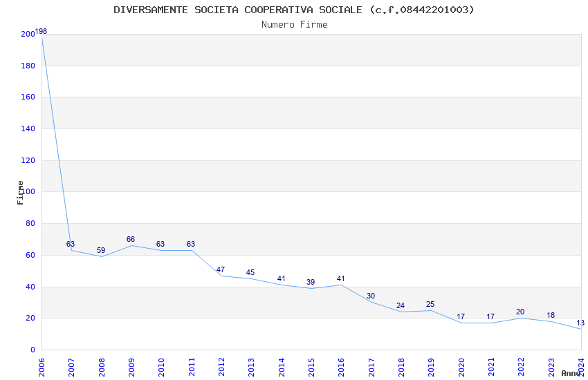Select the 25 data label for 2019
The image size is (588, 380).
pos(430,305)
